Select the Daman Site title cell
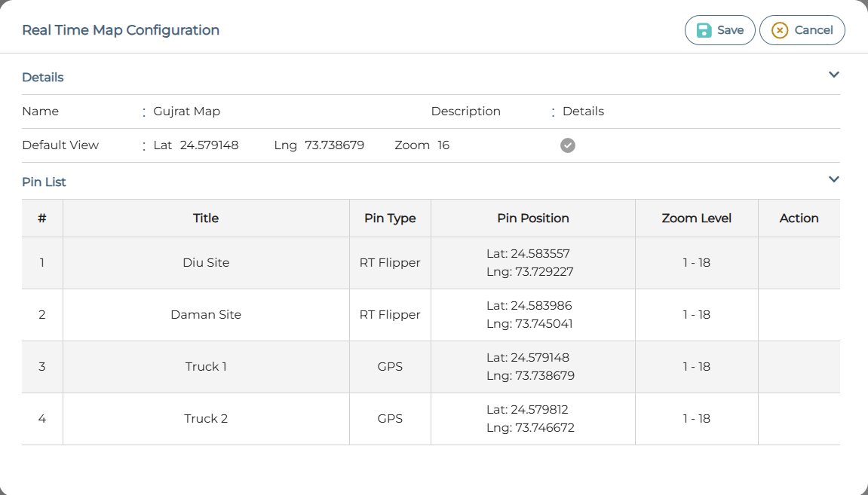 point(206,314)
